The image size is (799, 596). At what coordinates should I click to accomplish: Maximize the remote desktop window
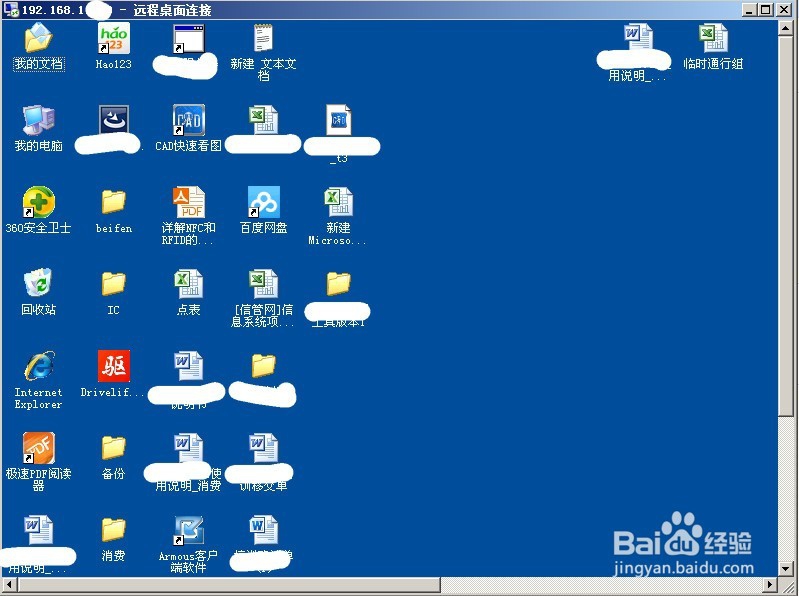pyautogui.click(x=765, y=10)
